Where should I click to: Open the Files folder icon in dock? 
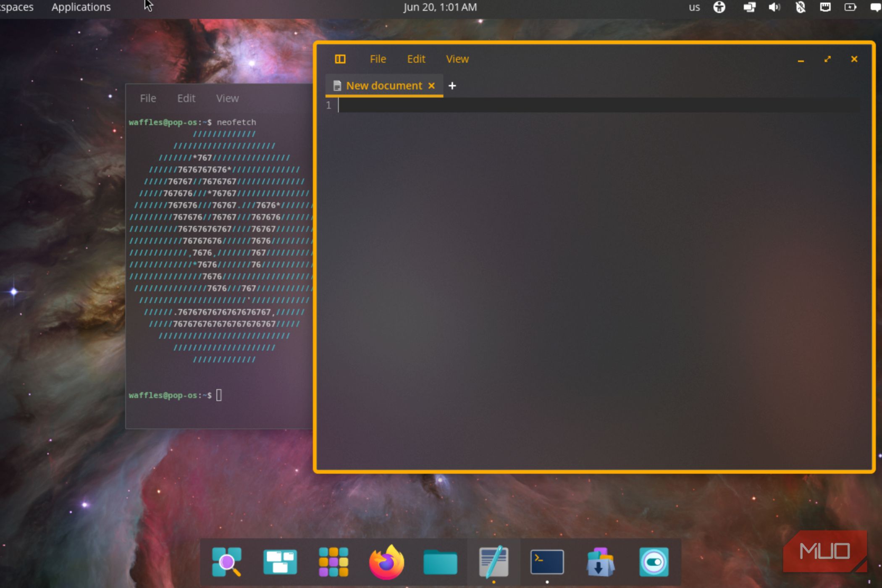pos(440,562)
